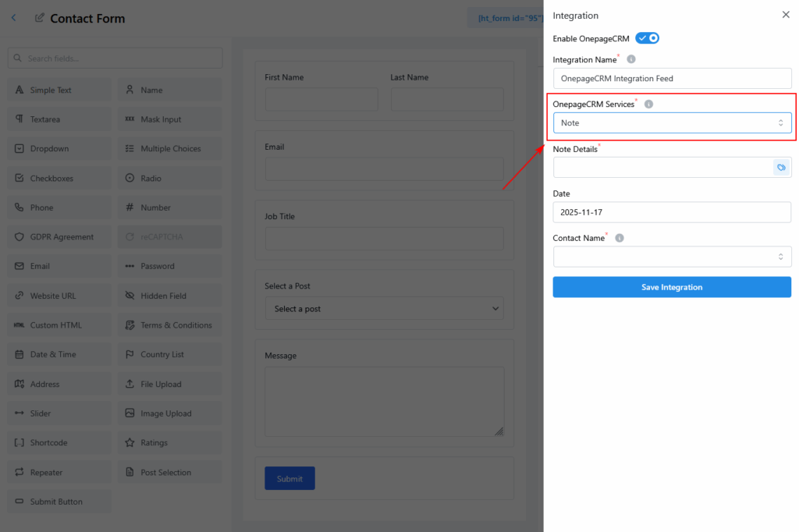Click the Save Integration button
The width and height of the screenshot is (799, 532).
coord(672,287)
